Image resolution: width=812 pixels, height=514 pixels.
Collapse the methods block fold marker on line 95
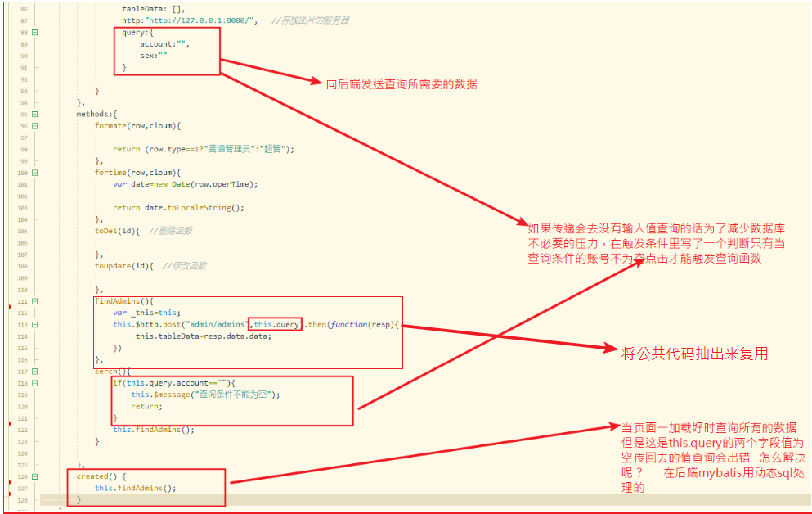pos(34,114)
